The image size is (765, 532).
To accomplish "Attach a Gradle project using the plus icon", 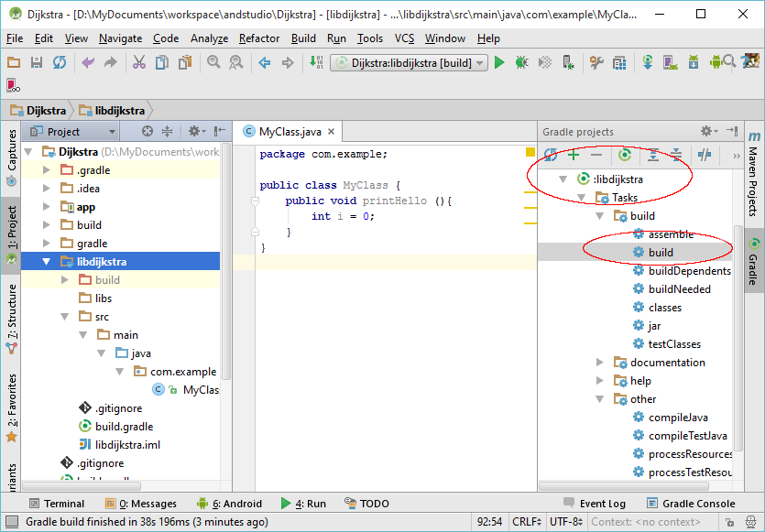I will coord(573,156).
